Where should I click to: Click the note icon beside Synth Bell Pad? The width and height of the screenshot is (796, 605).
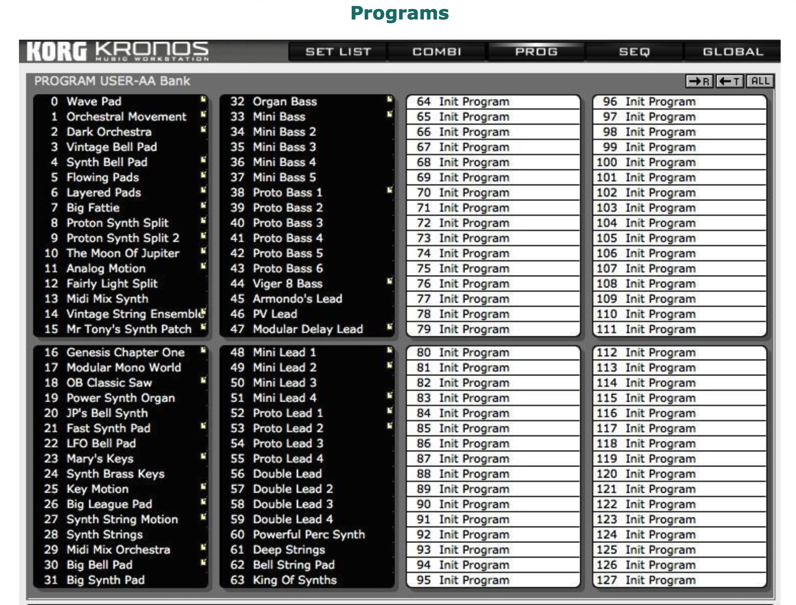204,160
